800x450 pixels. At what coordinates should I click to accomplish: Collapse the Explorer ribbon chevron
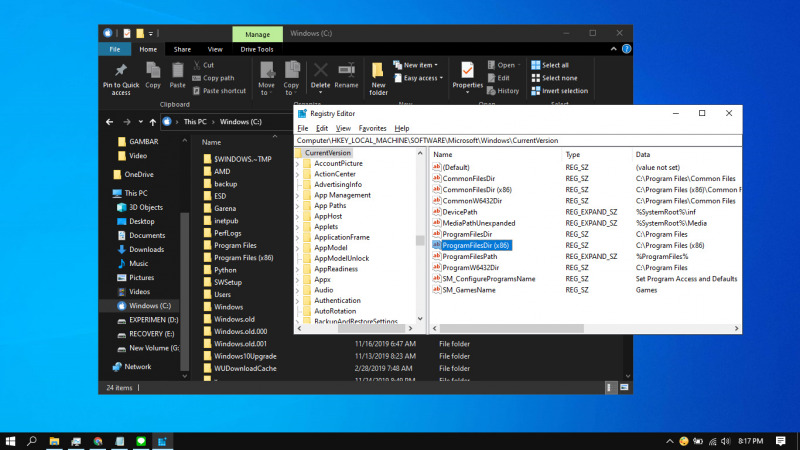pyautogui.click(x=613, y=49)
